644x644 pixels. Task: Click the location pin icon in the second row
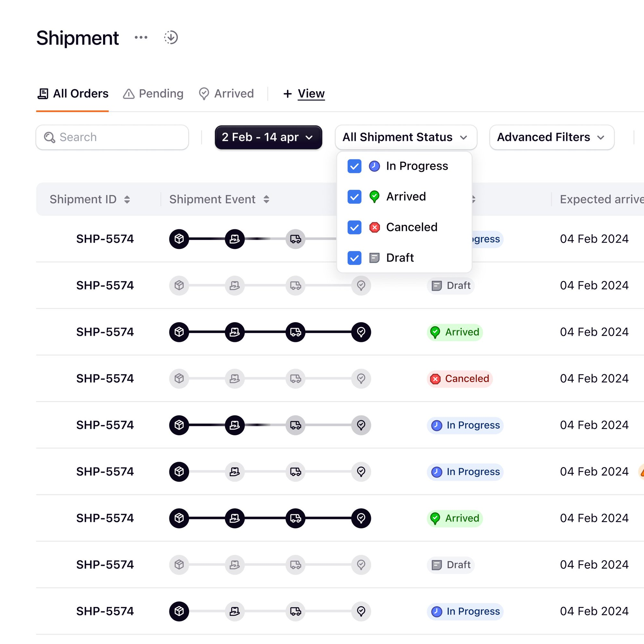click(361, 285)
